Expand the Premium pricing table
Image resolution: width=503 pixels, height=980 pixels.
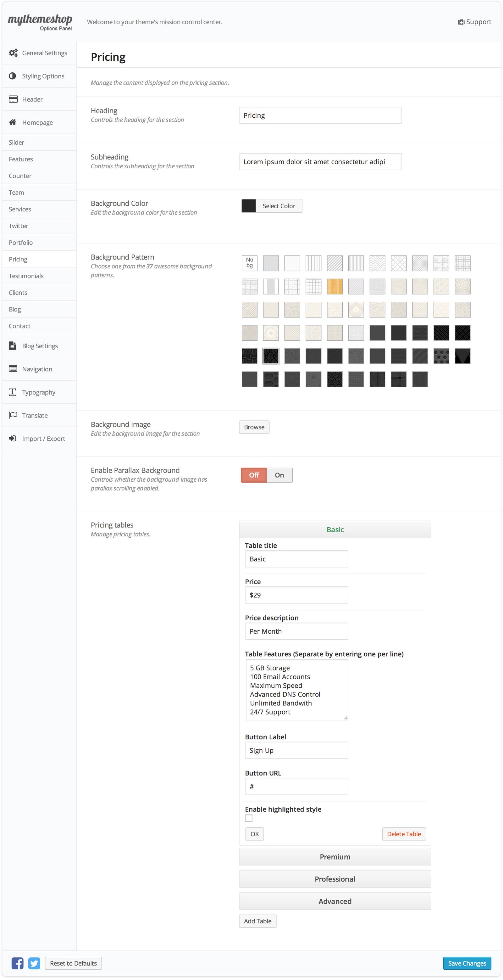pyautogui.click(x=334, y=857)
